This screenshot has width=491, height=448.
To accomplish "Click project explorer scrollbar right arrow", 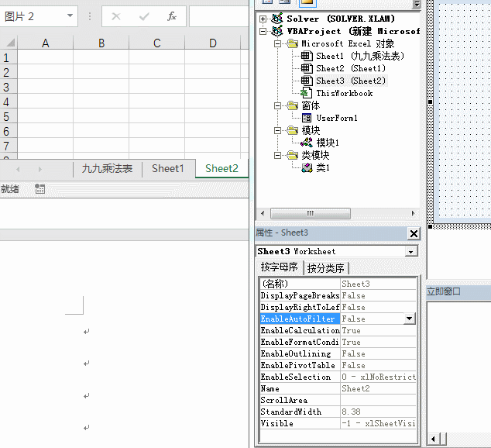I will coord(413,213).
